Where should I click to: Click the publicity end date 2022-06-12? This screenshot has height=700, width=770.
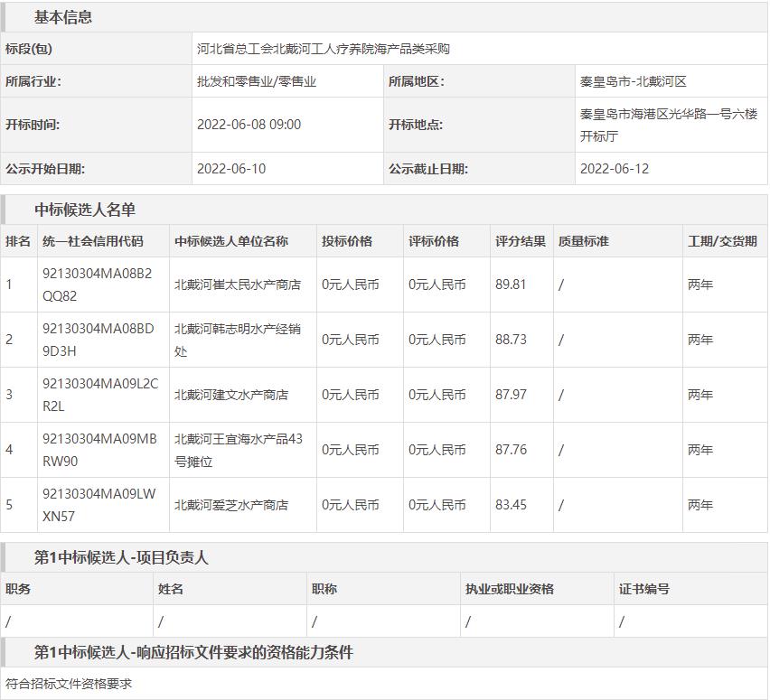615,169
